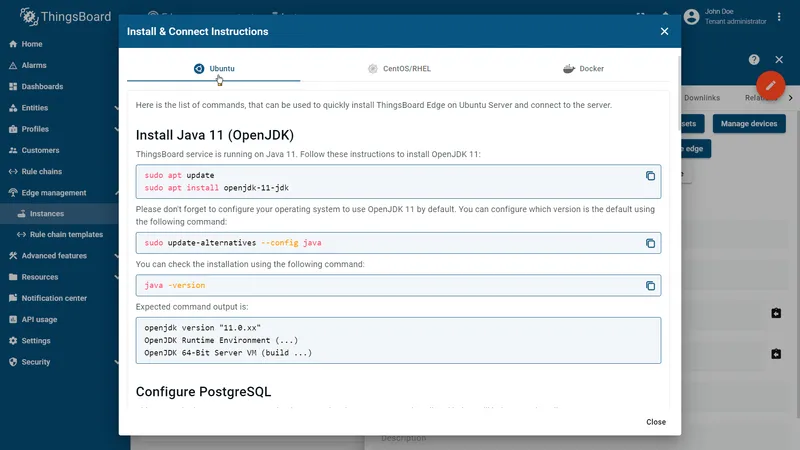
Task: Click the Configure PostgreSQL heading
Action: pyautogui.click(x=203, y=391)
